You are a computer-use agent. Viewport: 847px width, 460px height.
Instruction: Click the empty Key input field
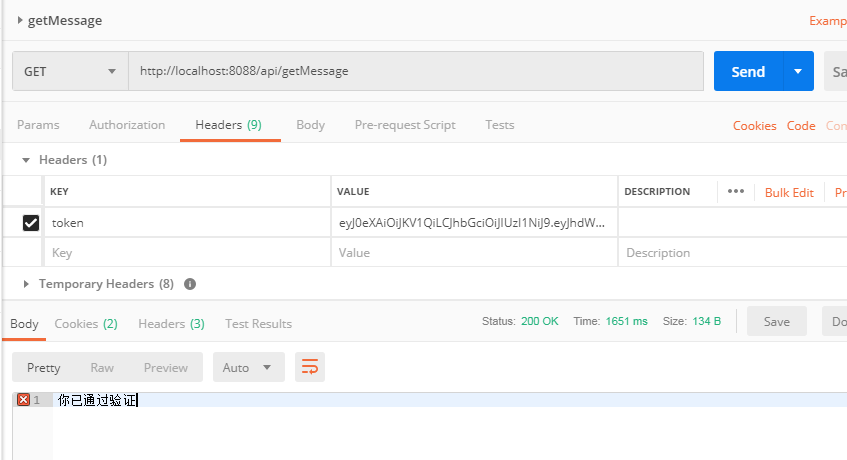click(187, 253)
